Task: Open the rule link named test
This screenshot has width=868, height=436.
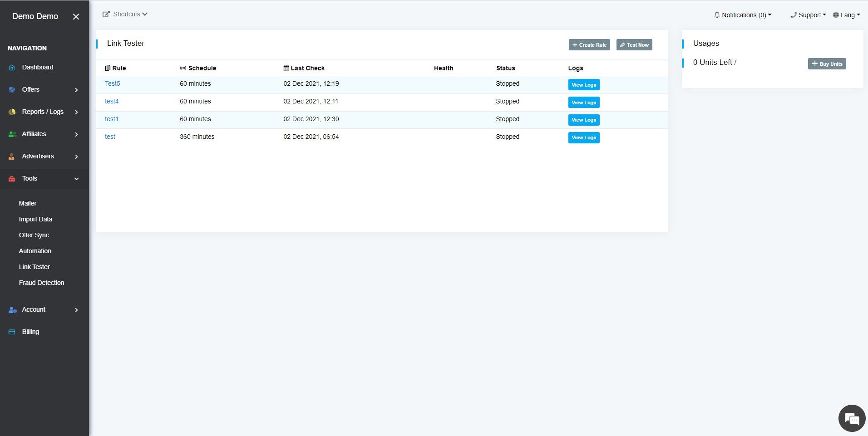Action: tap(110, 137)
